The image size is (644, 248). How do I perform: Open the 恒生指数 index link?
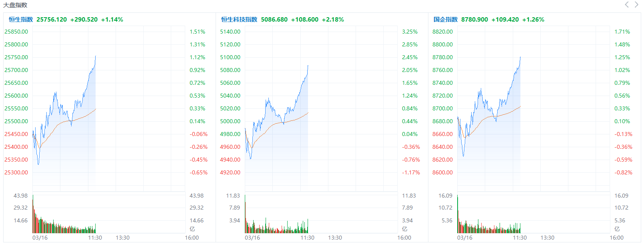pyautogui.click(x=21, y=20)
